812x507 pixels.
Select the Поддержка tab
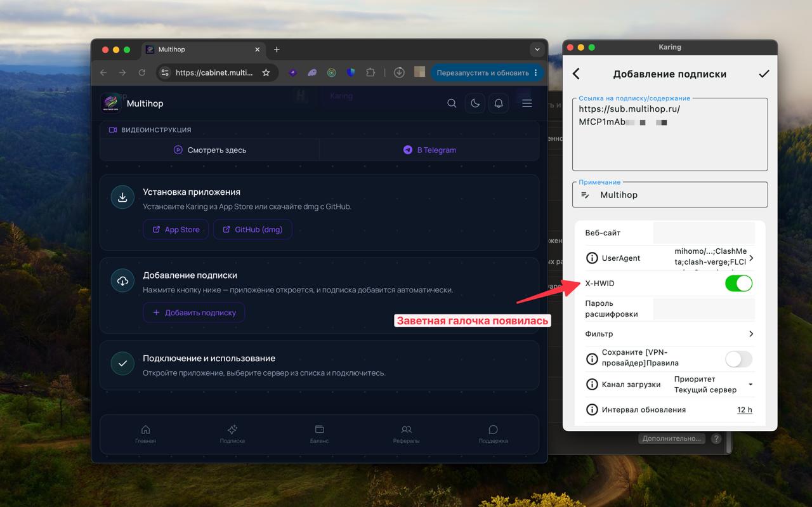493,434
